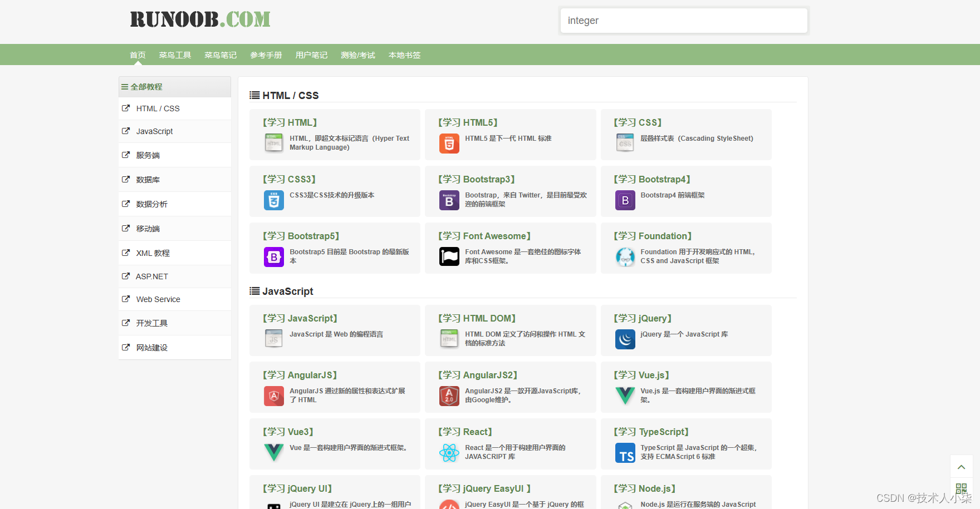The image size is (980, 509).
Task: Open the 【学习 Bootstrap4】 title link
Action: 652,179
